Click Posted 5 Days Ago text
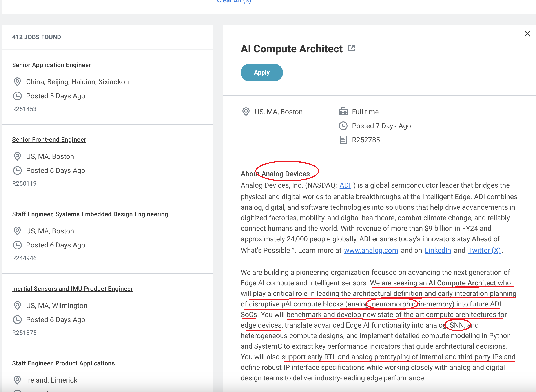Viewport: 536px width, 392px height. [x=55, y=96]
